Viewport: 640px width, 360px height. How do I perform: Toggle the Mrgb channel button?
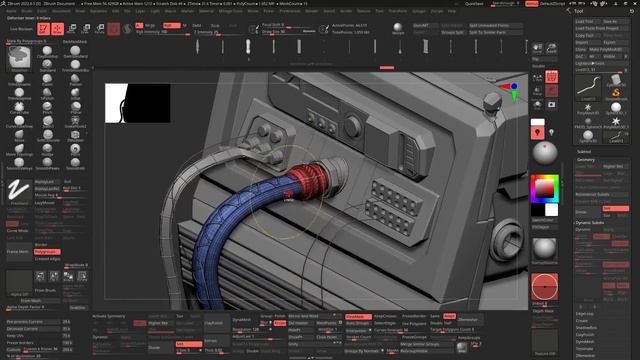pos(150,25)
